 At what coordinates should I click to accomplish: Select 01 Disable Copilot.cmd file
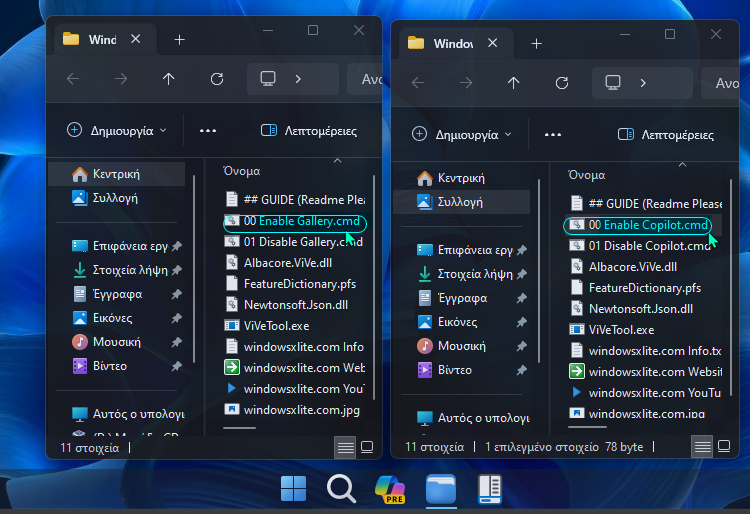(x=641, y=246)
